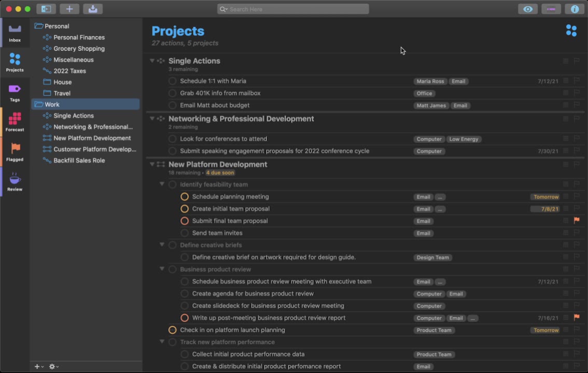Show more tags on Create initial team proposal

coord(440,209)
